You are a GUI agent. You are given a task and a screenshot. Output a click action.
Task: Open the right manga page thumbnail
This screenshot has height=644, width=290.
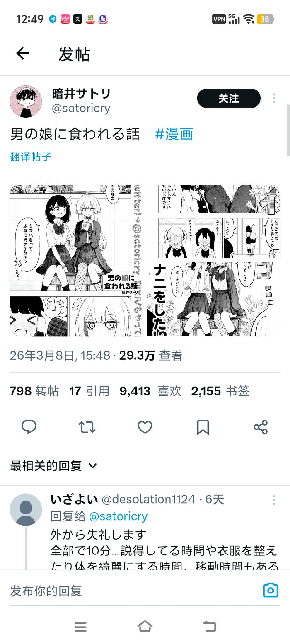(213, 260)
